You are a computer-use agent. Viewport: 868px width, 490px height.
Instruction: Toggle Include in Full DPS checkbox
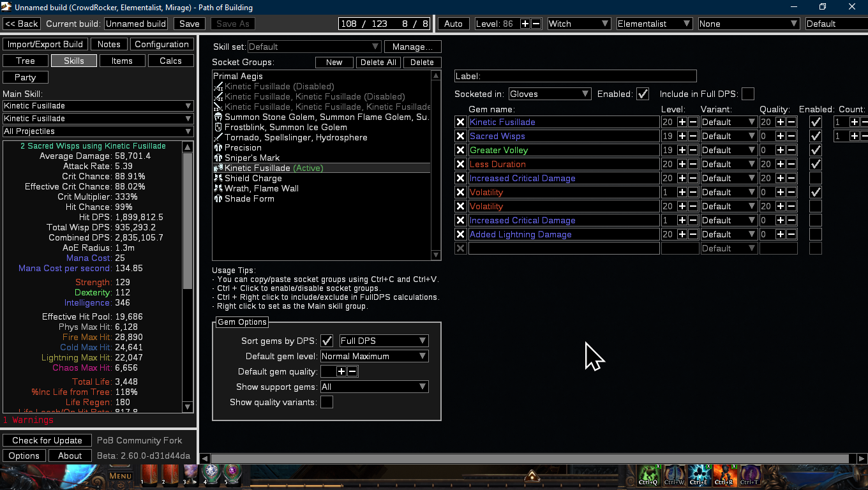coord(748,94)
